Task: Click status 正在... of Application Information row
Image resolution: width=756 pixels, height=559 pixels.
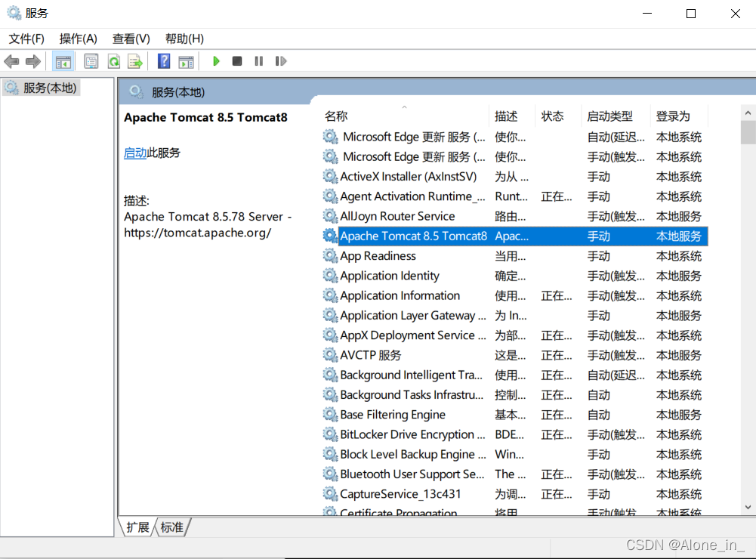Action: click(x=557, y=295)
